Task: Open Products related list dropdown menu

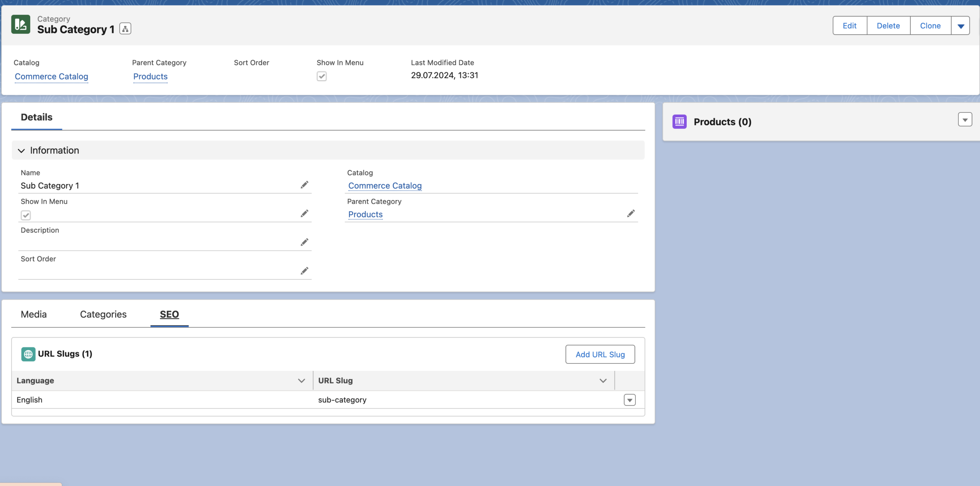Action: coord(965,119)
